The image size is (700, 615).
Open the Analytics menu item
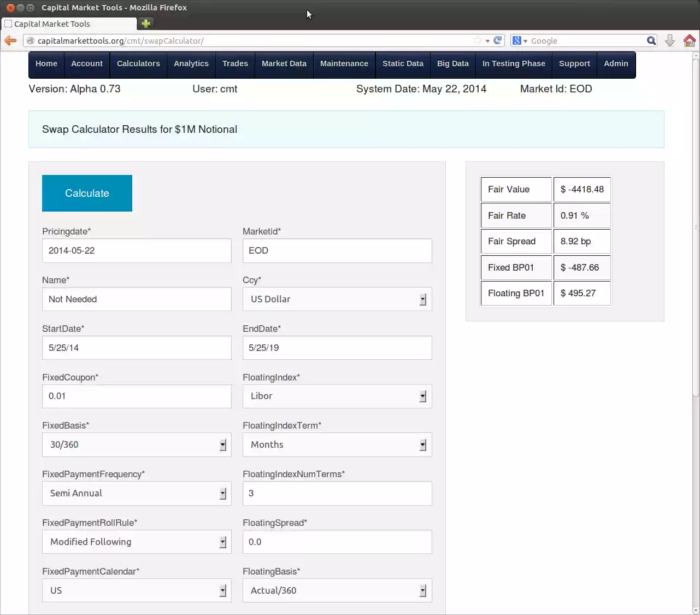click(191, 63)
